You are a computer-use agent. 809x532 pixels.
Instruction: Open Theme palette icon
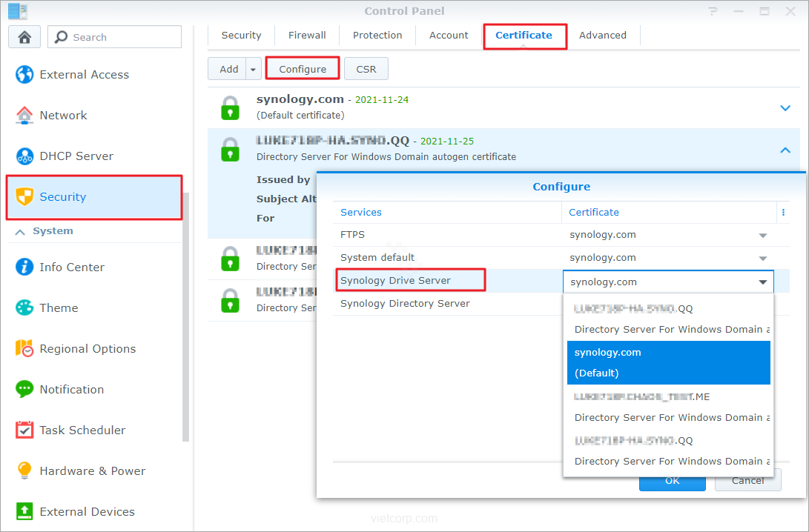coord(24,308)
